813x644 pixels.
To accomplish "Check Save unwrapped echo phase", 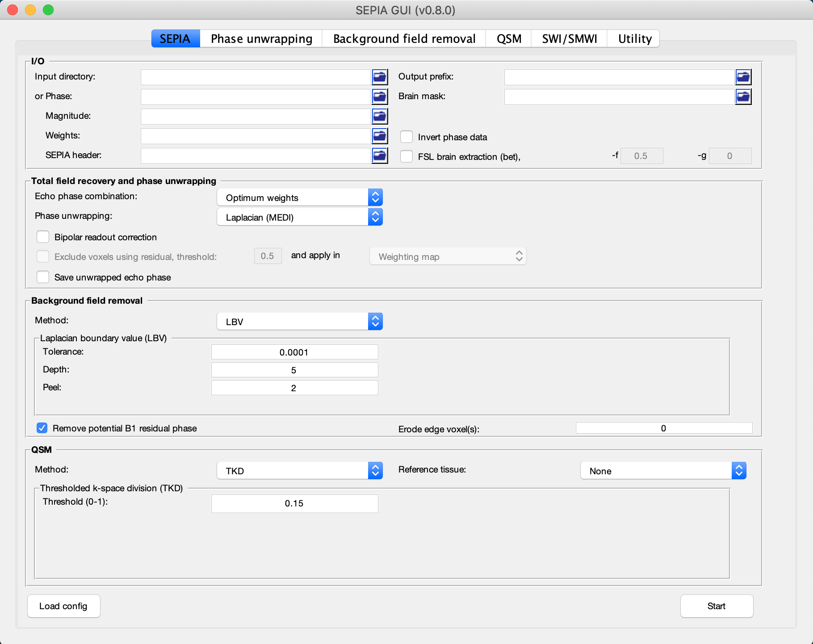I will [x=43, y=277].
